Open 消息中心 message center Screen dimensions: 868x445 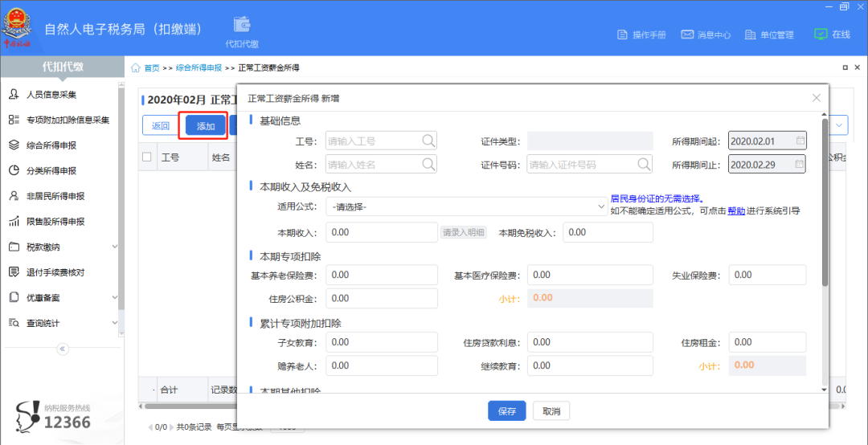tap(687, 35)
